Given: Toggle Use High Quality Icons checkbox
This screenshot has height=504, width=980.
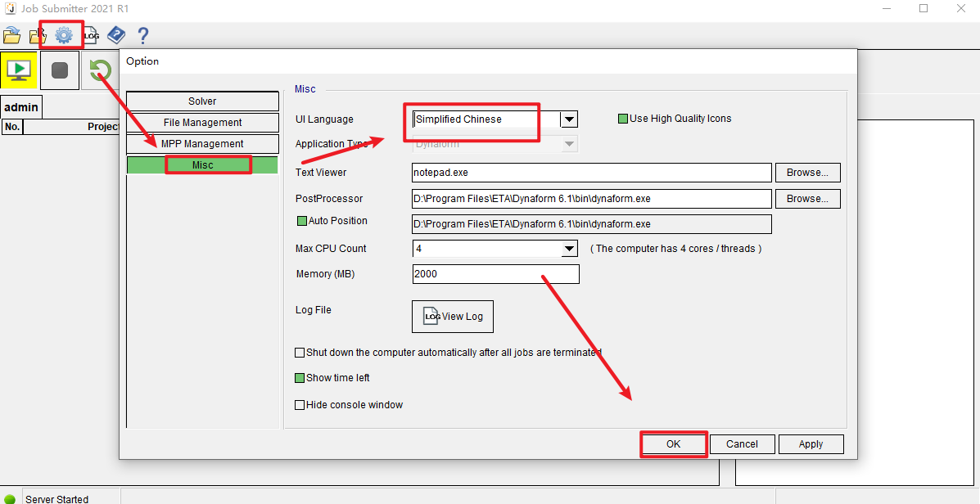Looking at the screenshot, I should [622, 119].
